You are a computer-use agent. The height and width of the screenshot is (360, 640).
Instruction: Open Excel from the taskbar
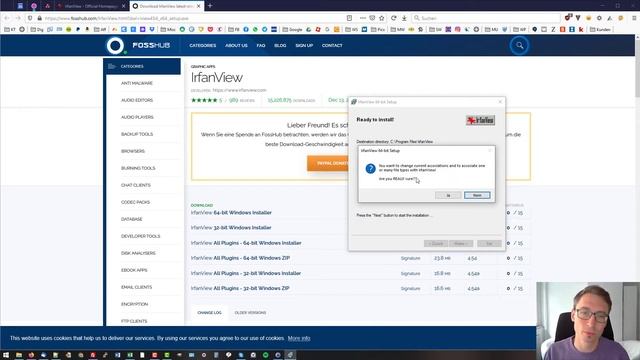130,355
